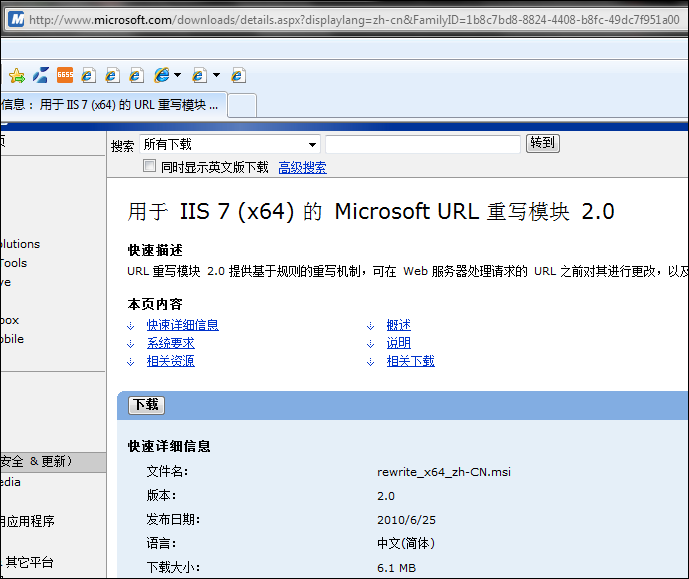The image size is (689, 579).
Task: Click the page title Microsoft URL 重写模块 2.0
Action: click(x=371, y=212)
